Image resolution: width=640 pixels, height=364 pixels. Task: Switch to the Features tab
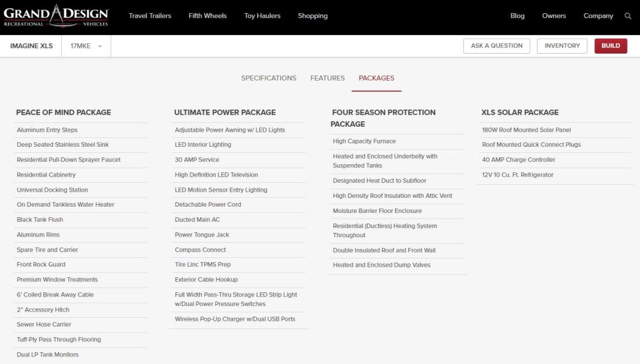coord(327,78)
